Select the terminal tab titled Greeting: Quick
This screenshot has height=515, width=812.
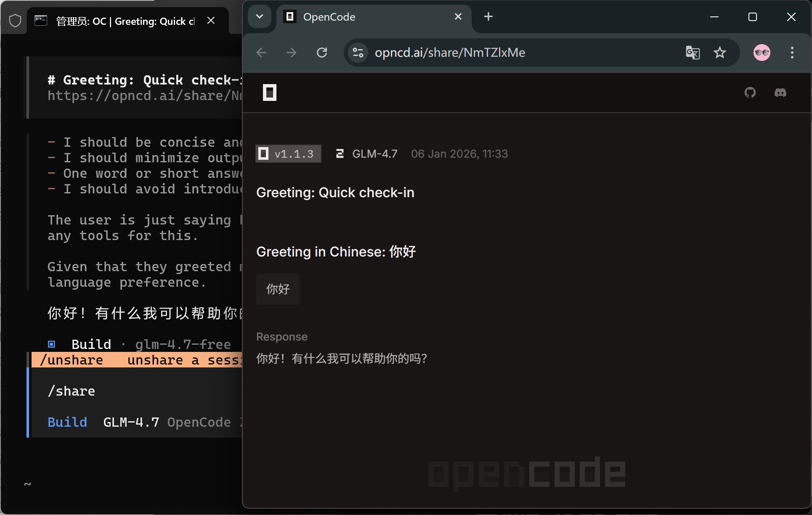(125, 21)
